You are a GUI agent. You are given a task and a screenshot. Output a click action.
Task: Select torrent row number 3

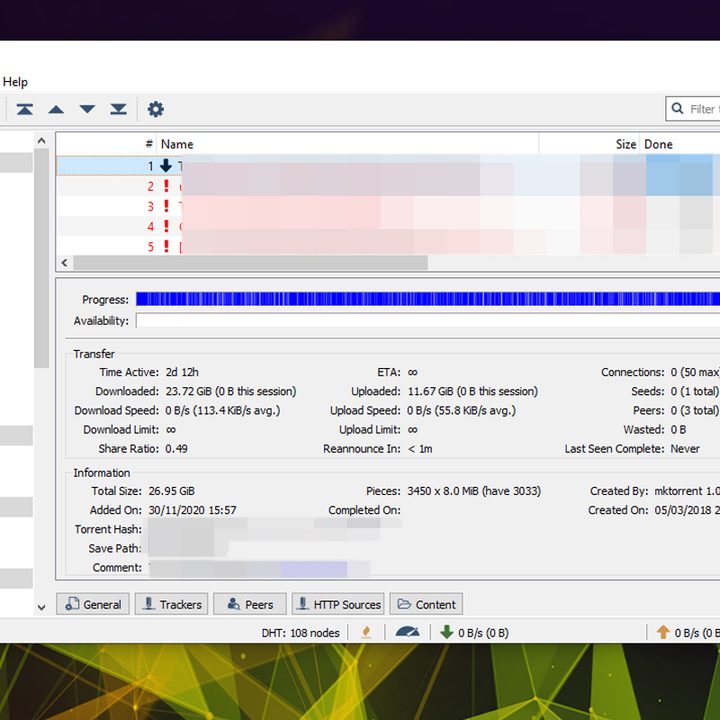(x=388, y=206)
